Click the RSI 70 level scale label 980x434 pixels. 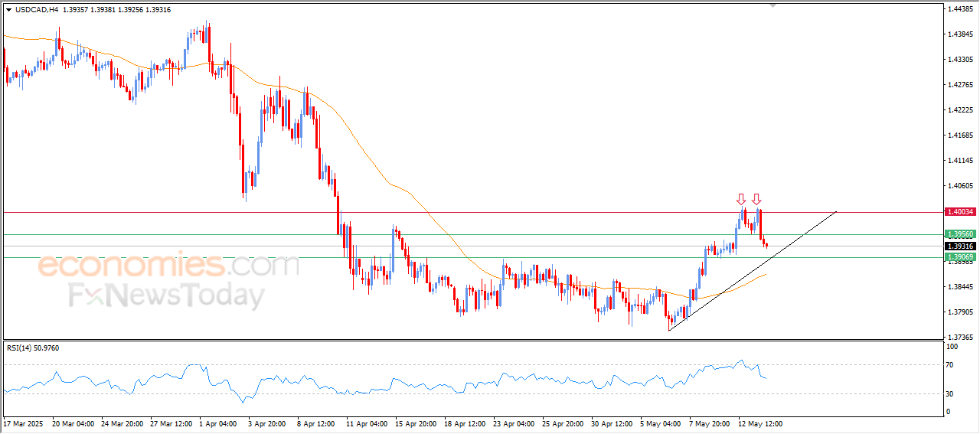[x=951, y=365]
